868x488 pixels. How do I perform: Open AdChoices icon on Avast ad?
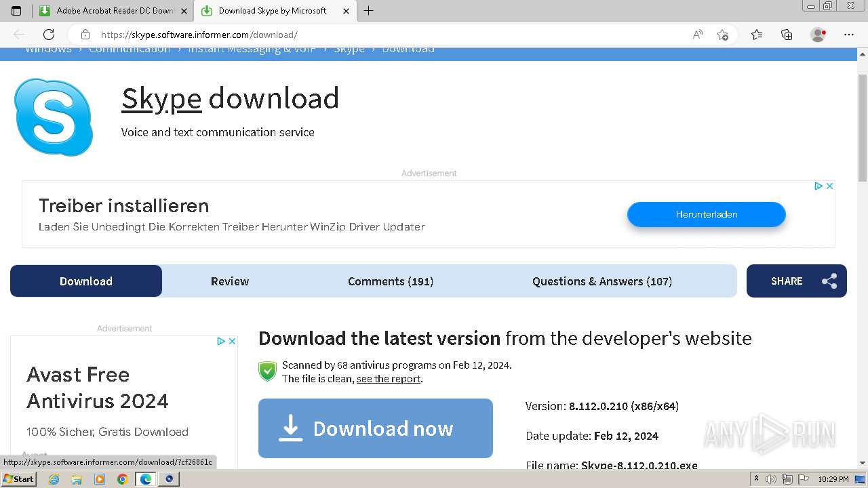pos(221,341)
